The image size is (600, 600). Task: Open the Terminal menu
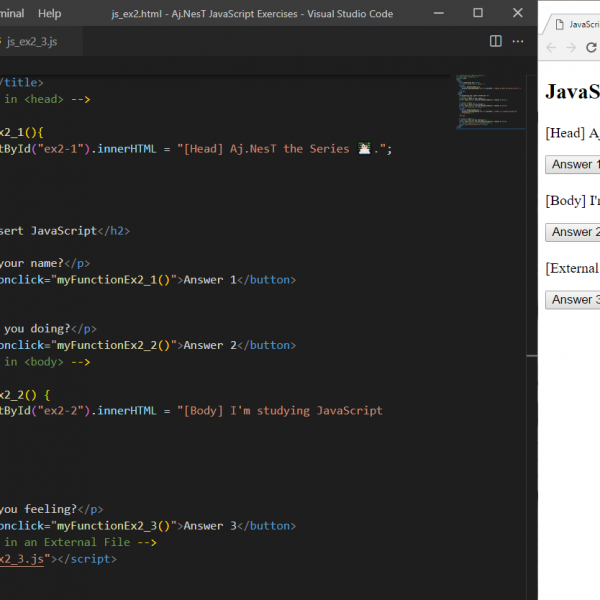[x=11, y=13]
